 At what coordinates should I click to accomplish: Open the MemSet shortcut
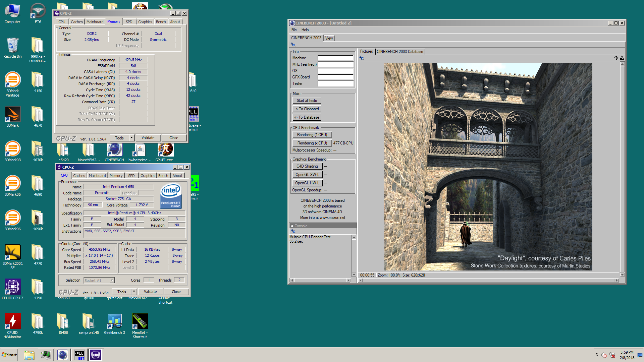coord(140,326)
